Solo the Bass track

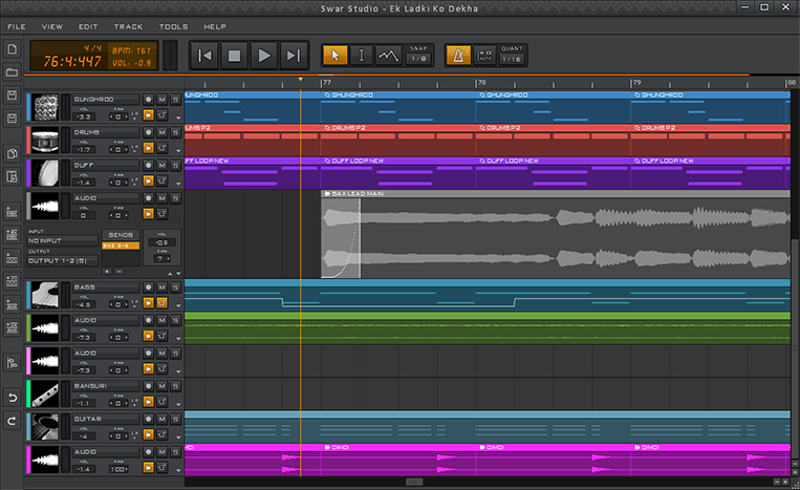coord(176,287)
